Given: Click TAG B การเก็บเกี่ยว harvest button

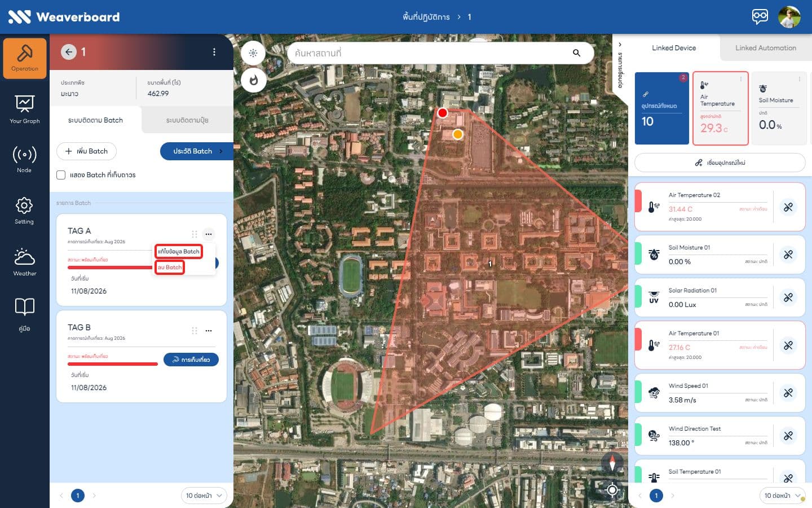Looking at the screenshot, I should (x=191, y=360).
